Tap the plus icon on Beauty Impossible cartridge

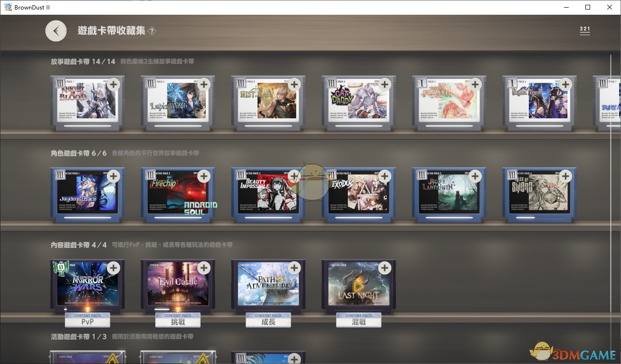tap(295, 176)
